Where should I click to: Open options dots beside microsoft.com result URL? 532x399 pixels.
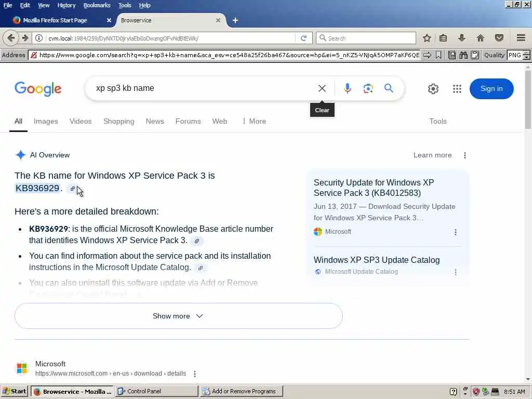195,374
